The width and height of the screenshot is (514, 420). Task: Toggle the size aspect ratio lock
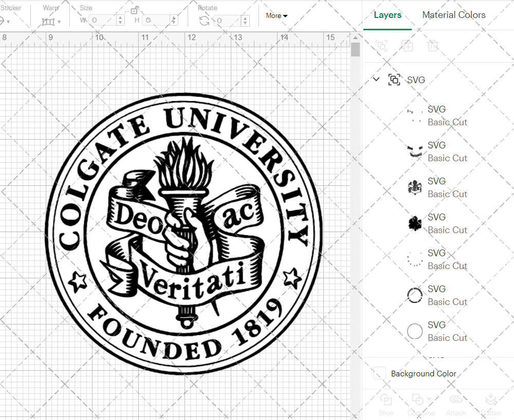tap(134, 10)
